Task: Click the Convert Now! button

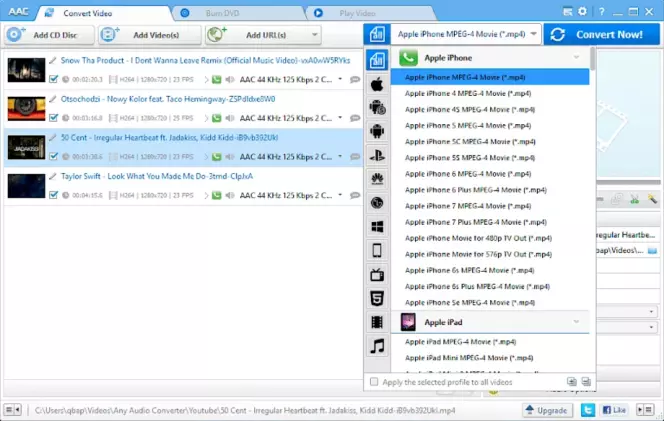Action: pos(602,34)
